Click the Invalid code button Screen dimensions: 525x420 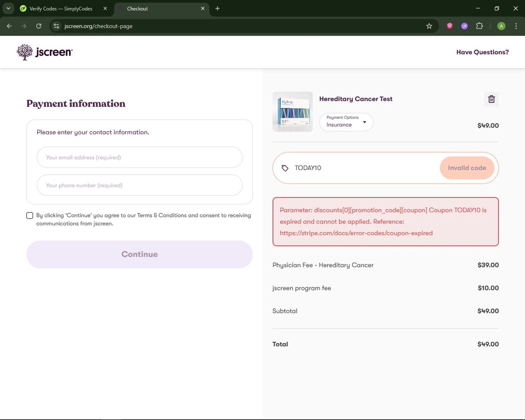(467, 168)
